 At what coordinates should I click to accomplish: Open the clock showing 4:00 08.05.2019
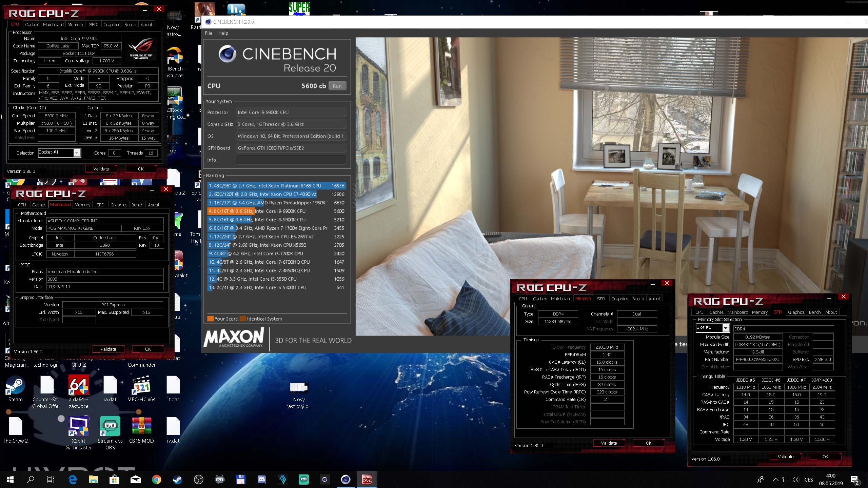pos(831,480)
